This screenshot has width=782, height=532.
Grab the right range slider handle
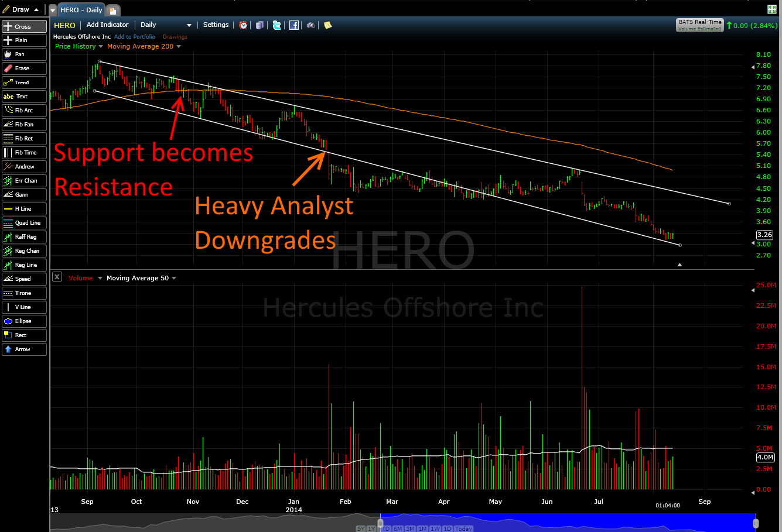tap(756, 523)
